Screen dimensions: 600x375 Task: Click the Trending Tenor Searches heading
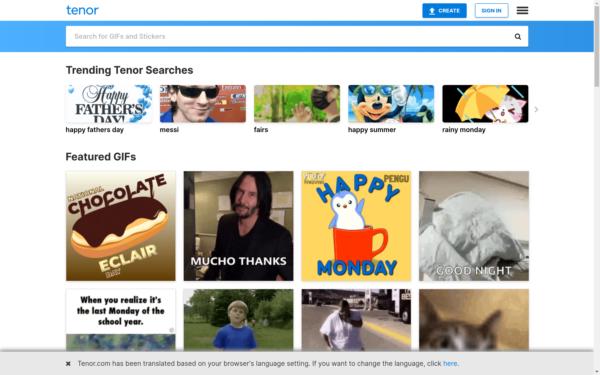129,70
